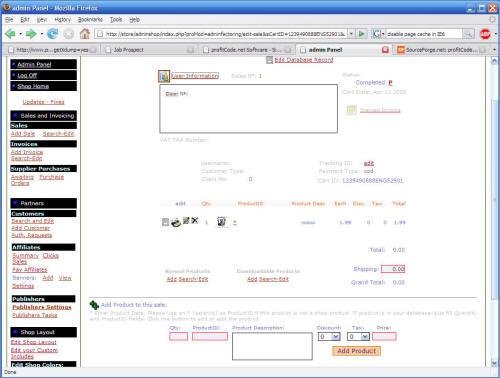Click the Qty input field
Viewport: 500px width, 378px height.
(179, 337)
